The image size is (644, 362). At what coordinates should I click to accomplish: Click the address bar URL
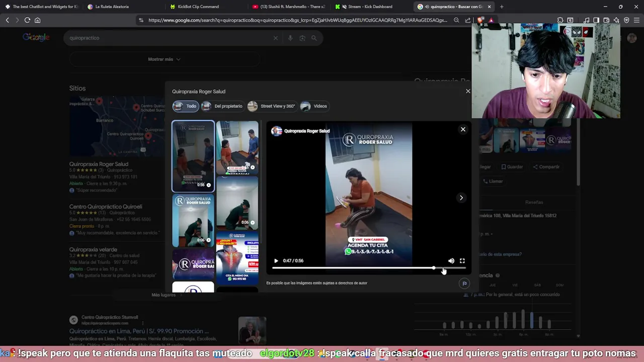tap(297, 20)
